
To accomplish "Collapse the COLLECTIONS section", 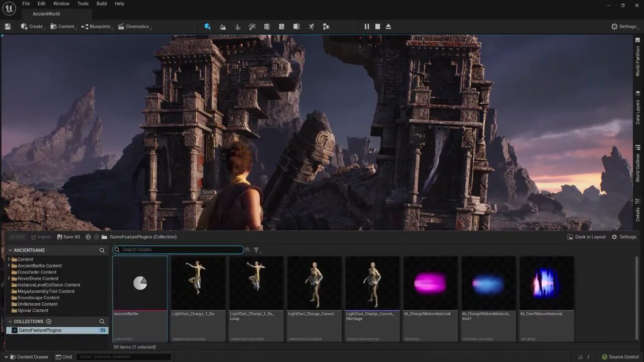I will [10, 321].
